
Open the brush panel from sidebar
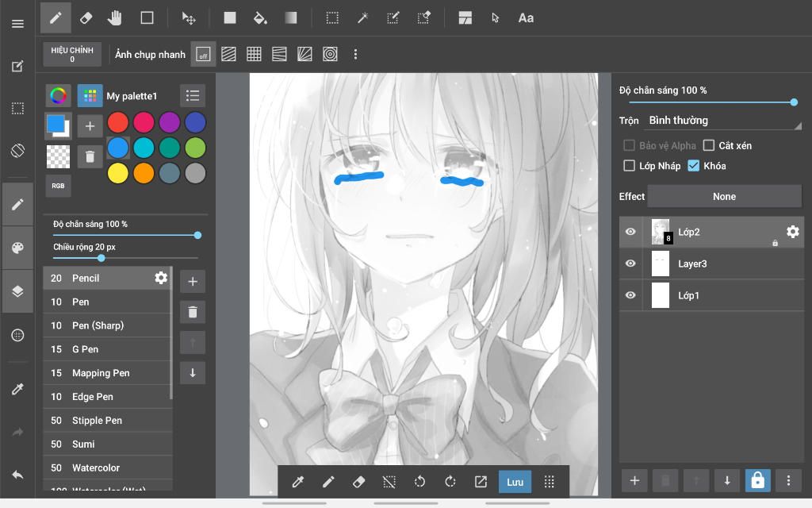click(x=17, y=204)
